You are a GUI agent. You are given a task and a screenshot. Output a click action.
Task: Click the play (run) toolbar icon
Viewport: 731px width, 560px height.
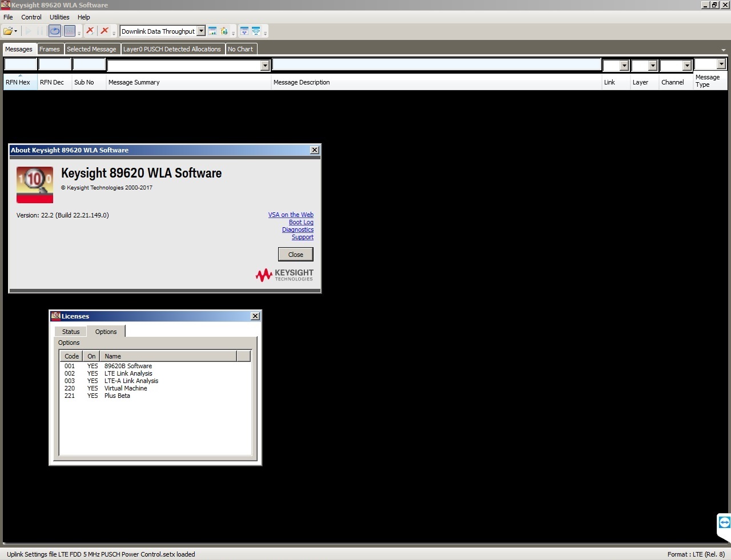coord(28,31)
